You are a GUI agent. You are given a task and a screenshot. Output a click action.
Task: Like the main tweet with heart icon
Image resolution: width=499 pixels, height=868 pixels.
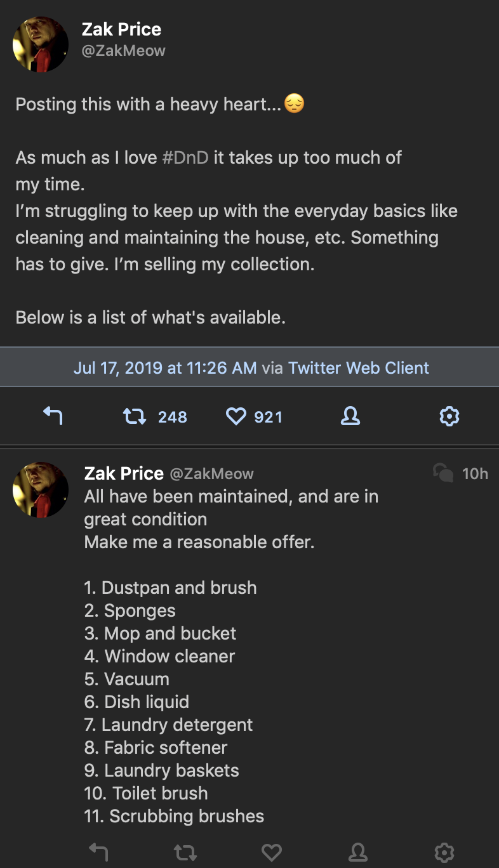[236, 416]
